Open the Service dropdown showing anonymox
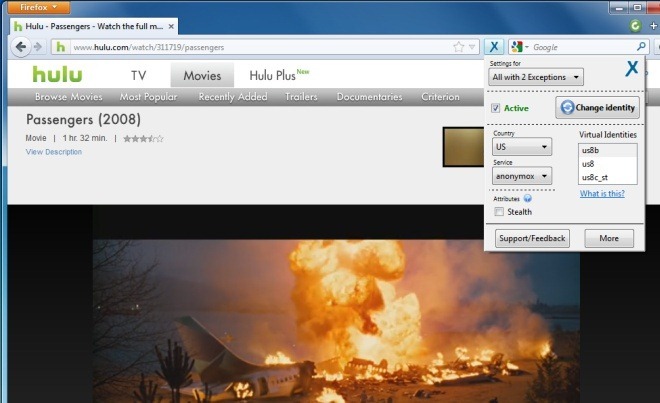Image resolution: width=660 pixels, height=403 pixels. coord(522,176)
